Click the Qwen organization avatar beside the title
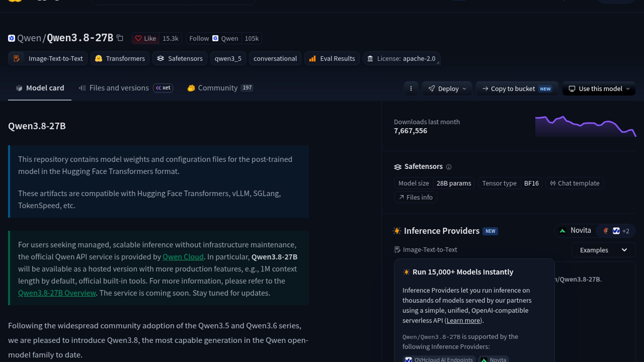The image size is (644, 362). [x=11, y=38]
